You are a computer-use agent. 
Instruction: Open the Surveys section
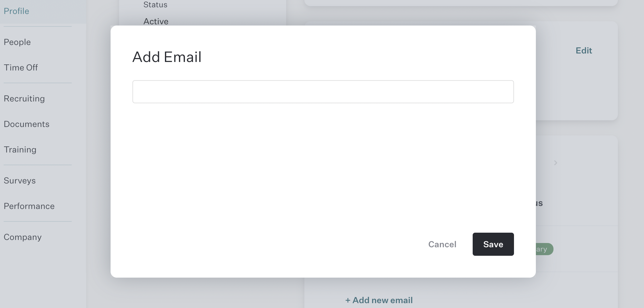coord(19,180)
